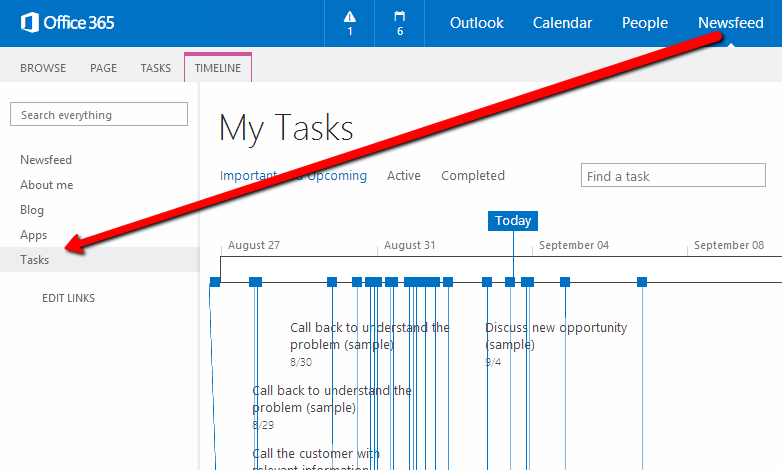Select Tasks in the left sidebar
Screen dimensions: 782x470
pos(34,260)
